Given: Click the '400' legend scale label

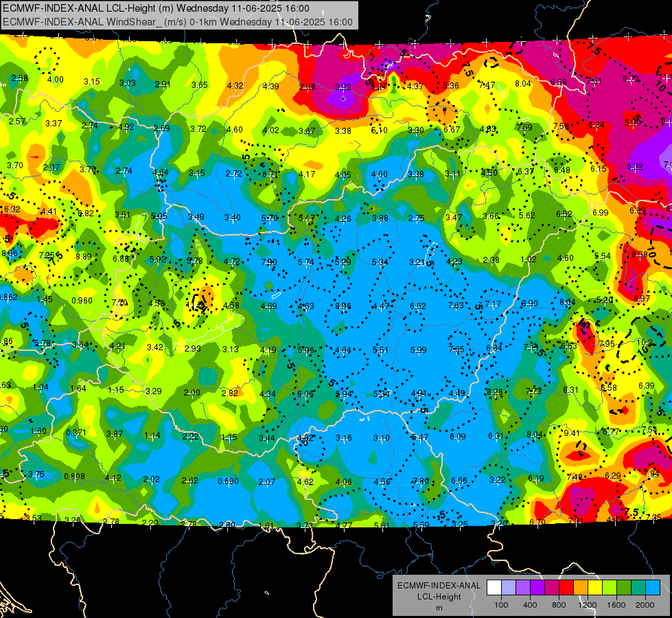Looking at the screenshot, I should [530, 605].
